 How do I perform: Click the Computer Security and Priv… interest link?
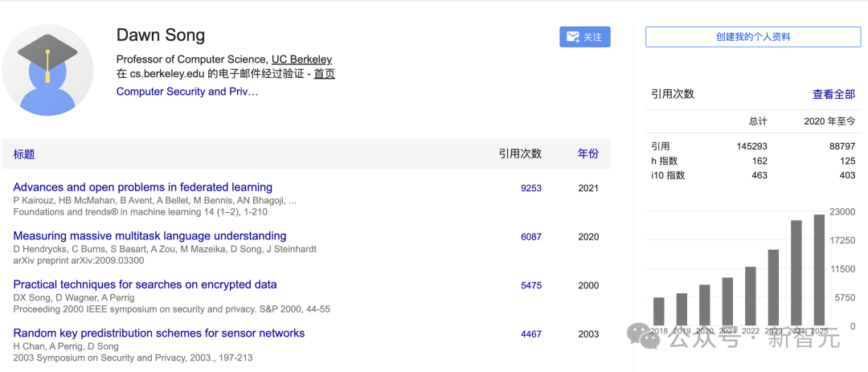[187, 92]
